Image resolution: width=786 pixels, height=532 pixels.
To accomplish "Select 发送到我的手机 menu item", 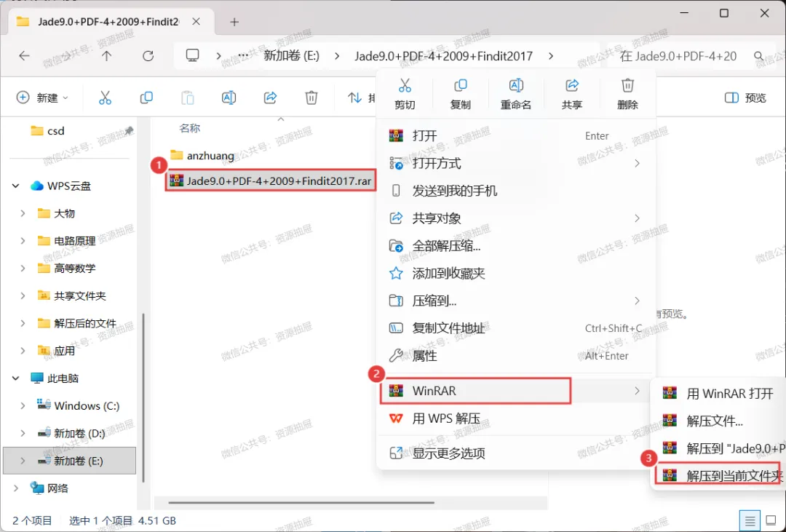I will click(x=515, y=191).
